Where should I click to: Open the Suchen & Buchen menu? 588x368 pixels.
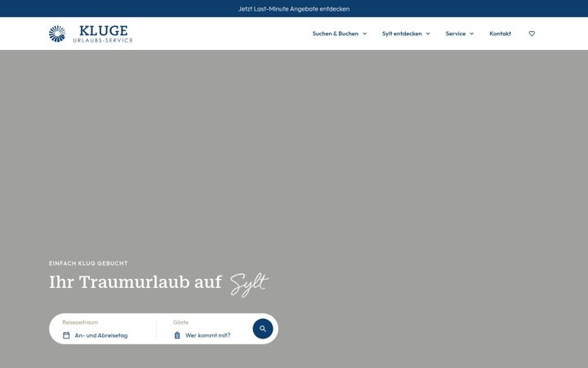pos(336,34)
